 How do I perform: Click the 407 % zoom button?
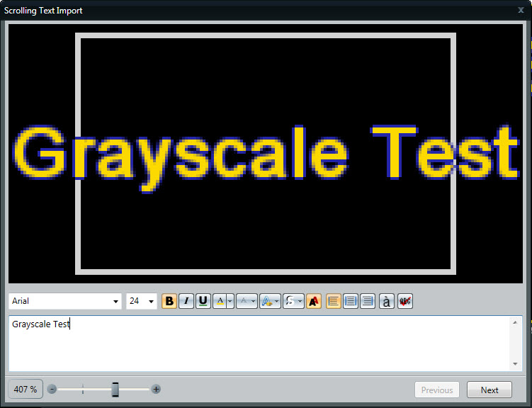(26, 390)
